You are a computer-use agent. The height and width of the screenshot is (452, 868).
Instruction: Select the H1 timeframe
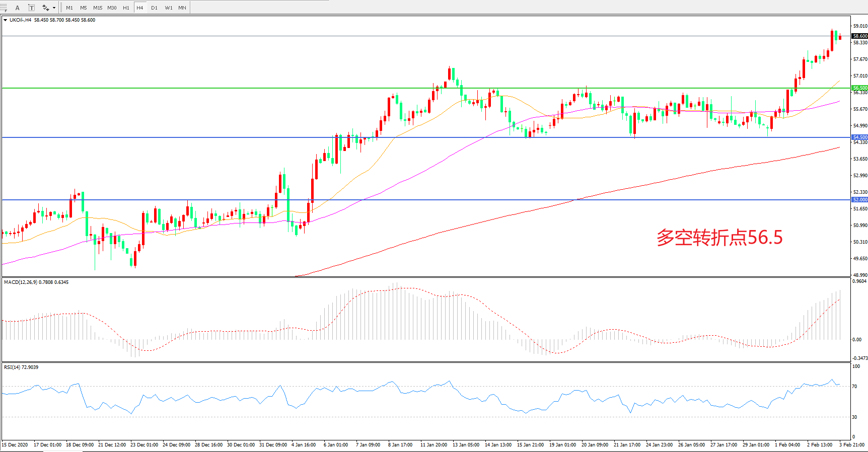tap(126, 8)
